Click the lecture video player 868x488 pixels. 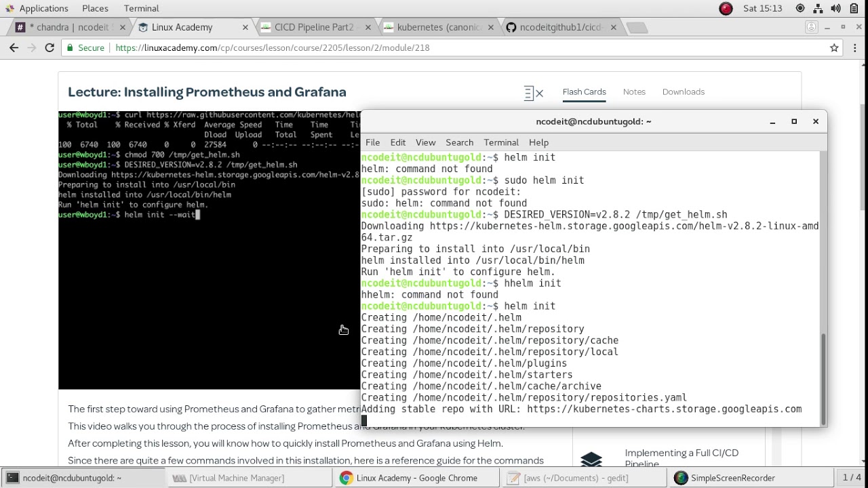(209, 250)
